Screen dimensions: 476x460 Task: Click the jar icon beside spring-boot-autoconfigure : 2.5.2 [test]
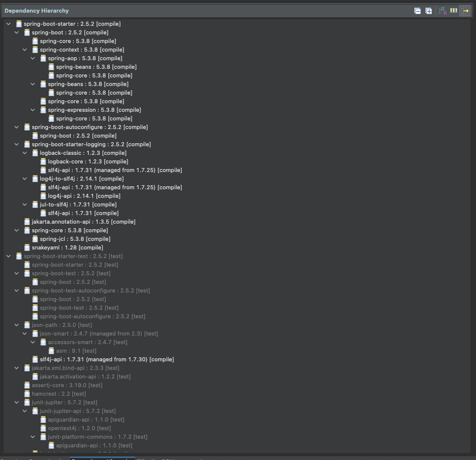(x=35, y=316)
